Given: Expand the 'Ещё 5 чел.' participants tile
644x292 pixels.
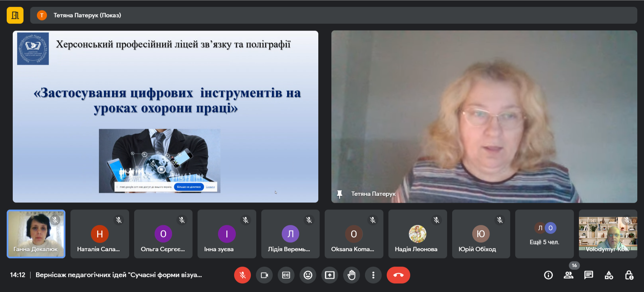Looking at the screenshot, I should click(x=544, y=234).
